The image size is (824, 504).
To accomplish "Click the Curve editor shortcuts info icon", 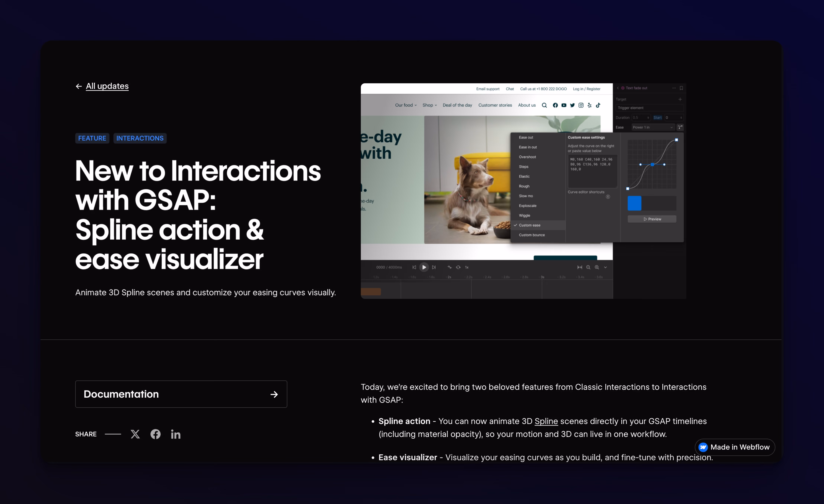I will pos(608,196).
